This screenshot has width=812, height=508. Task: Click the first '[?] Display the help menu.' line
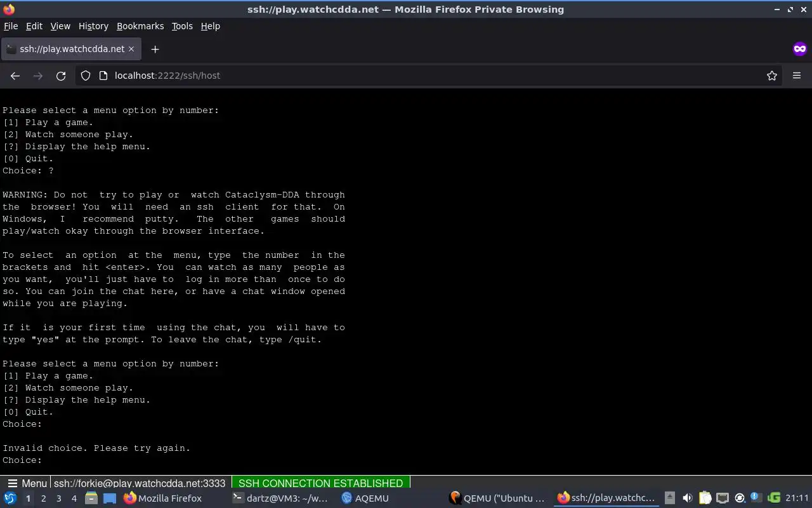[77, 147]
